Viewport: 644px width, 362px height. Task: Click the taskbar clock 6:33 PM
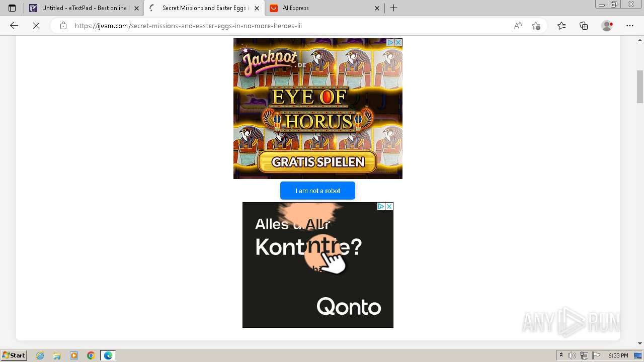coord(618,355)
